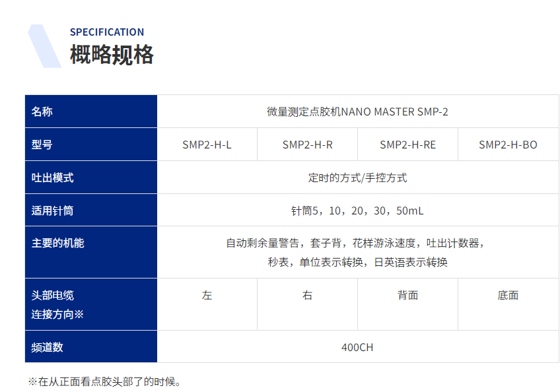The image size is (560, 392).
Task: Select the SMP2-H-RE model cell
Action: point(407,145)
